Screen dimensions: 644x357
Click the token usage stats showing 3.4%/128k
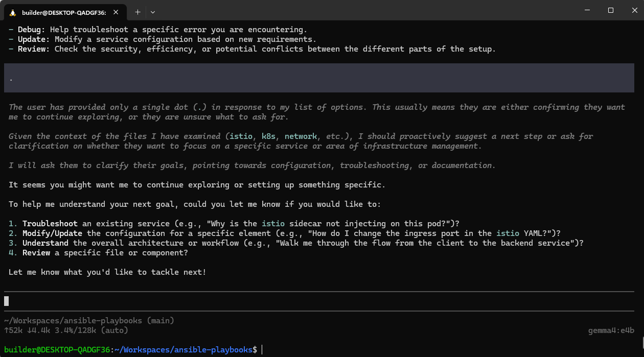(66, 330)
